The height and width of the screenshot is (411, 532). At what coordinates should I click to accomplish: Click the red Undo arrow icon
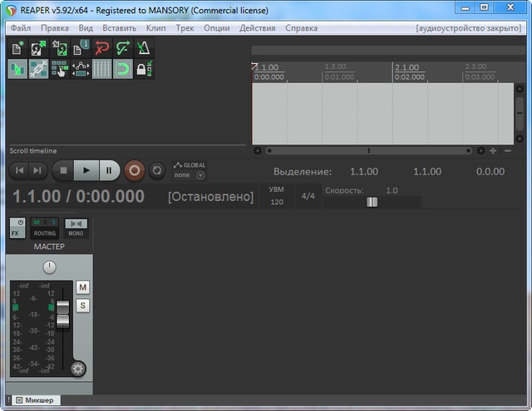pyautogui.click(x=101, y=49)
